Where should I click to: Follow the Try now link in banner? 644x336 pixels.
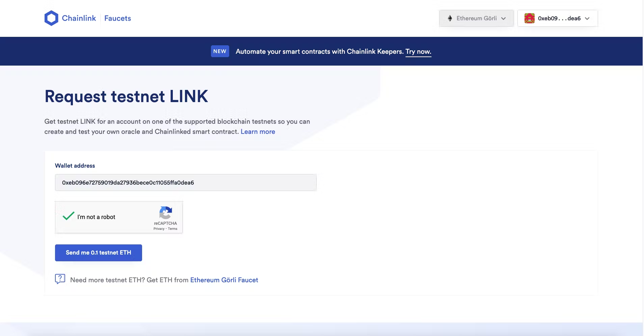(418, 52)
